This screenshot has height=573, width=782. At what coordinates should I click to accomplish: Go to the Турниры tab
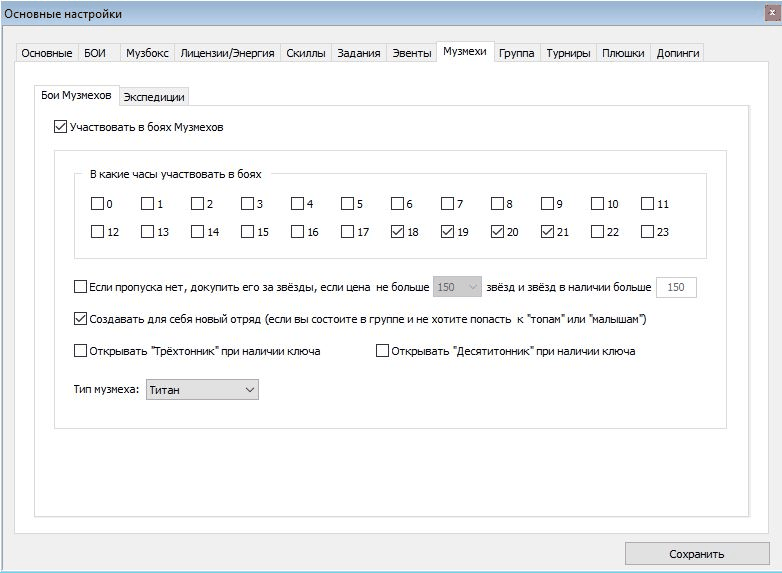pyautogui.click(x=569, y=53)
